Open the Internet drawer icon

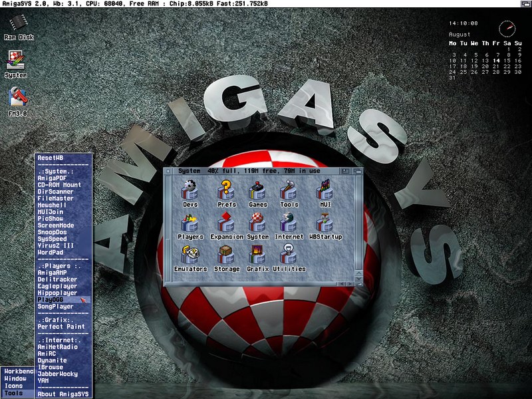[x=289, y=223]
